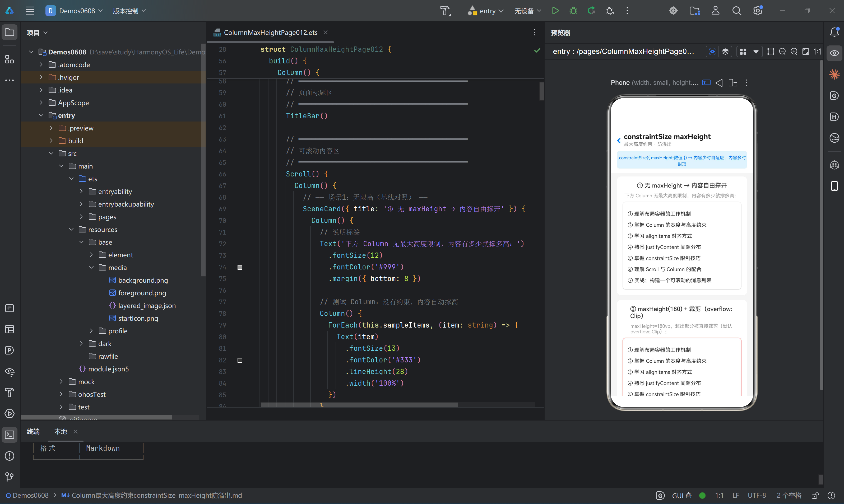Toggle component layers view in previewer
This screenshot has height=504, width=844.
coord(725,51)
